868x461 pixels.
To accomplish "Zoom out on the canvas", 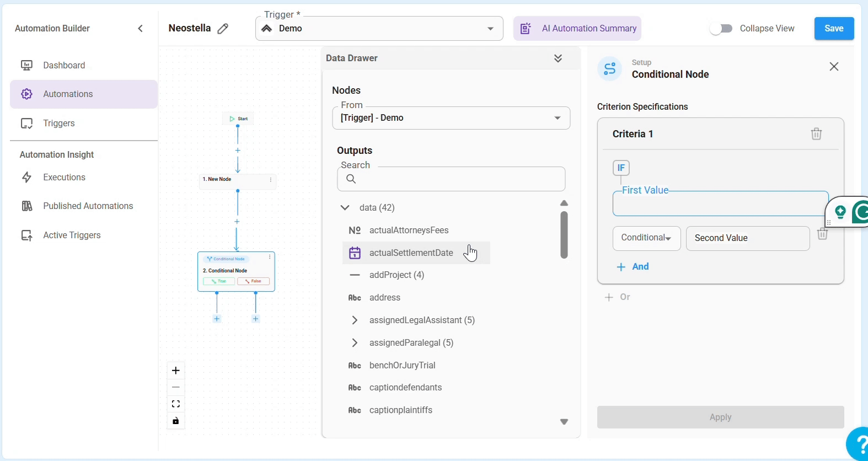I will [x=176, y=388].
